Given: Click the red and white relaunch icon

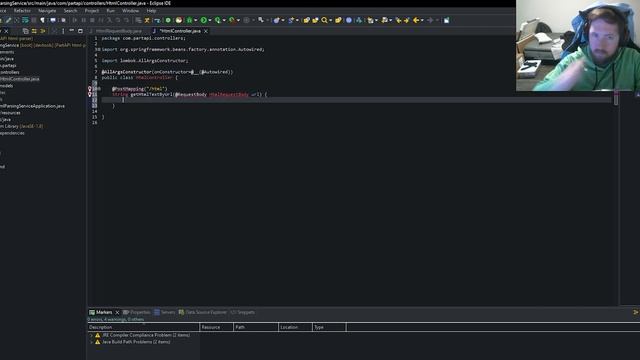Looking at the screenshot, I should click(x=178, y=20).
